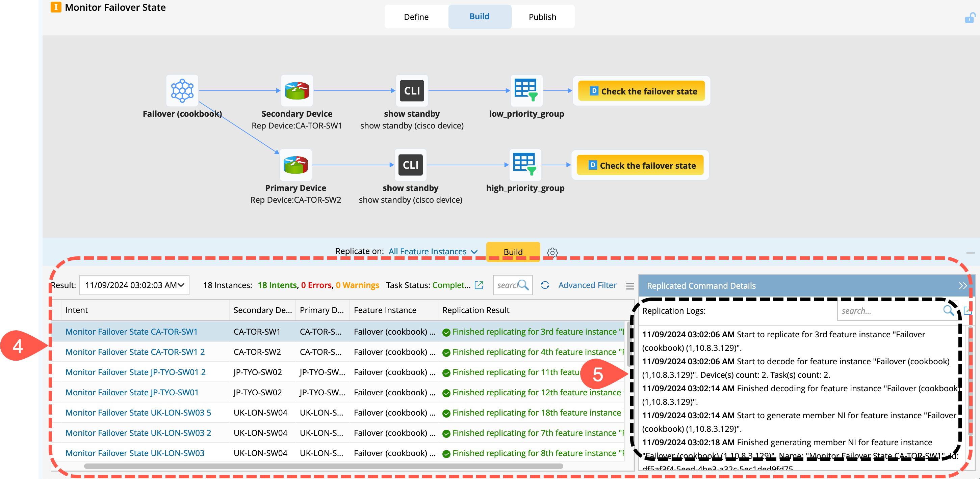Expand the Result date dropdown
The height and width of the screenshot is (479, 980).
(134, 285)
